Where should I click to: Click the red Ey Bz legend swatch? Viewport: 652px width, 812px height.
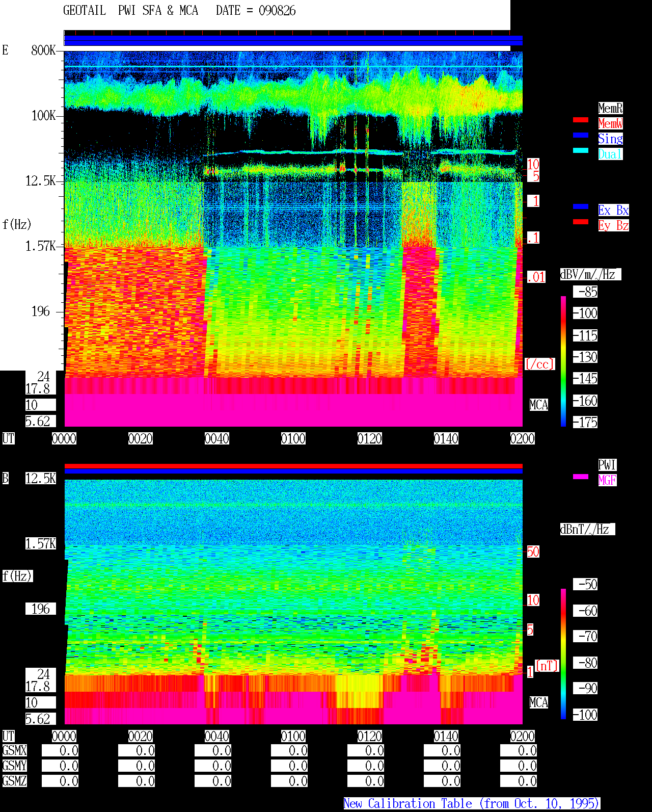(x=581, y=222)
